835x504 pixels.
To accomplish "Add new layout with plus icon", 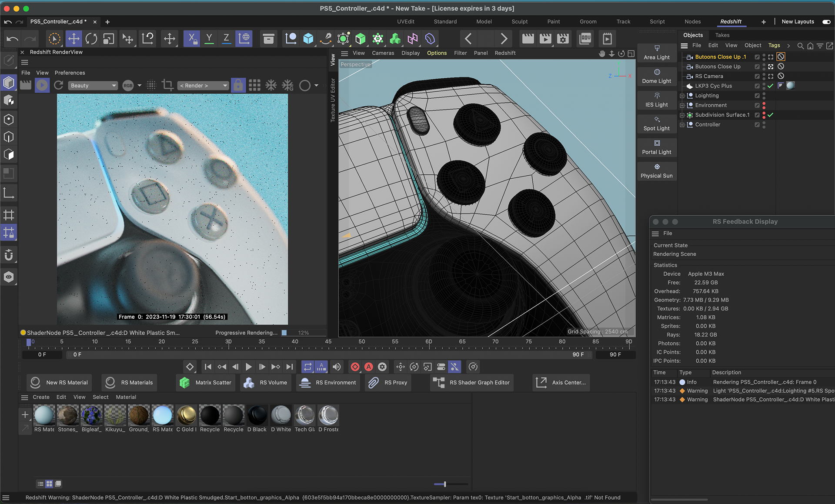I will [x=764, y=21].
